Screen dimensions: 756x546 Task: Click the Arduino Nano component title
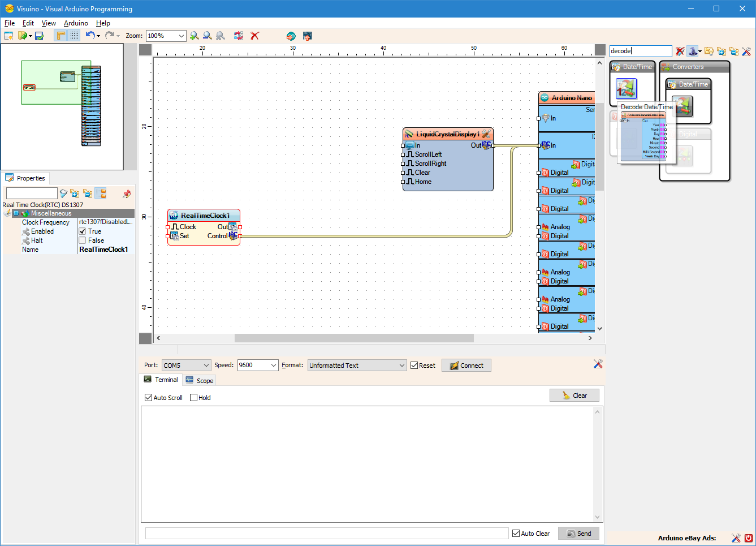tap(572, 98)
